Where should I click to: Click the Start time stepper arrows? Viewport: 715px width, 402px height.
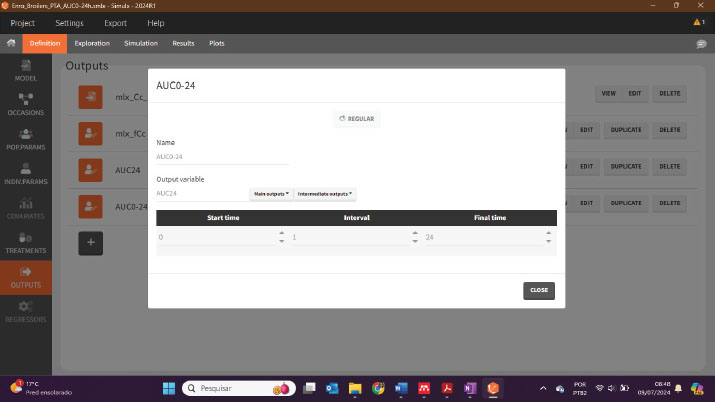pos(281,237)
